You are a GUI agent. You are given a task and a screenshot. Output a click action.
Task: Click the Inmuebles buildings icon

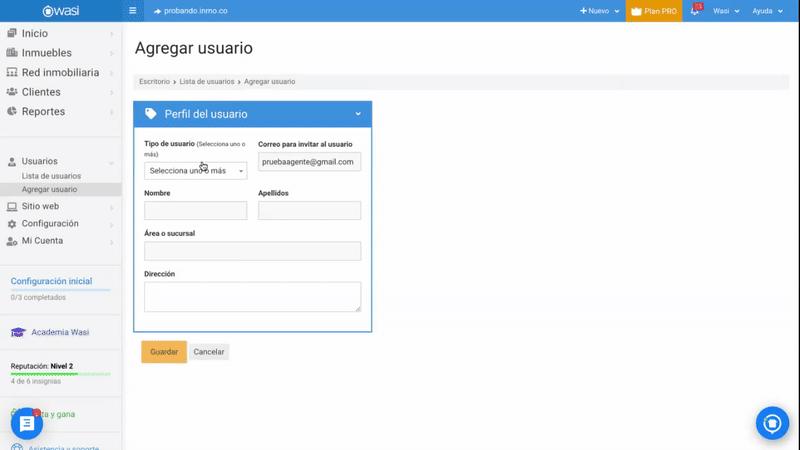(x=11, y=52)
